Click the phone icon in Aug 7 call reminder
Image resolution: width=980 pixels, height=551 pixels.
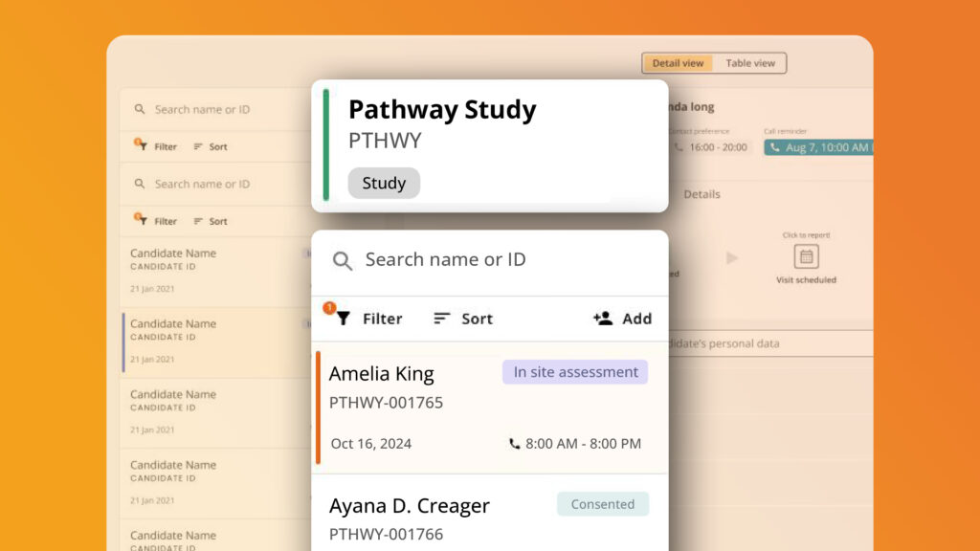[x=775, y=147]
